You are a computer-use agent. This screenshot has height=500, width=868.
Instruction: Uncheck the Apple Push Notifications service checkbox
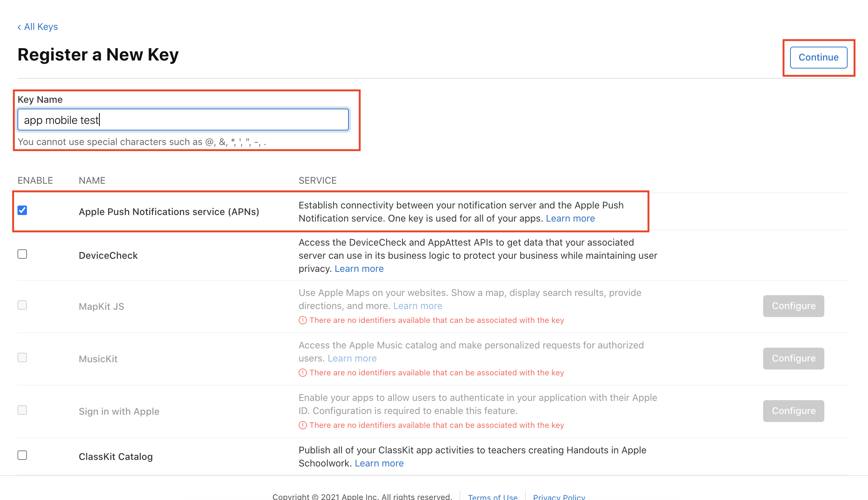(x=22, y=210)
